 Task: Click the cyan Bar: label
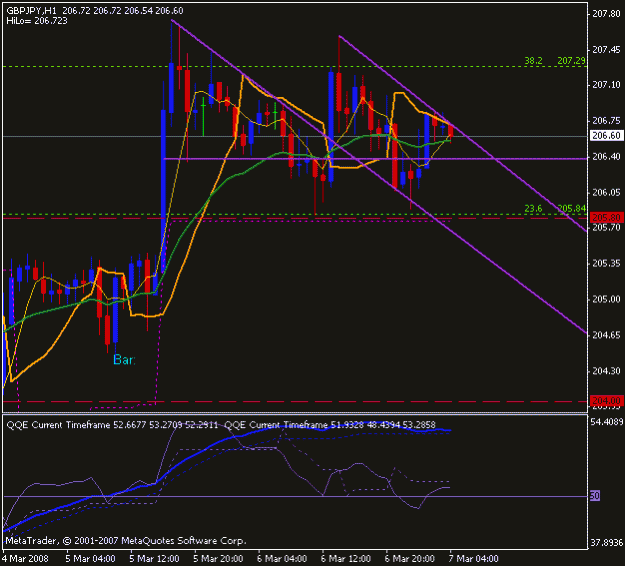point(124,360)
